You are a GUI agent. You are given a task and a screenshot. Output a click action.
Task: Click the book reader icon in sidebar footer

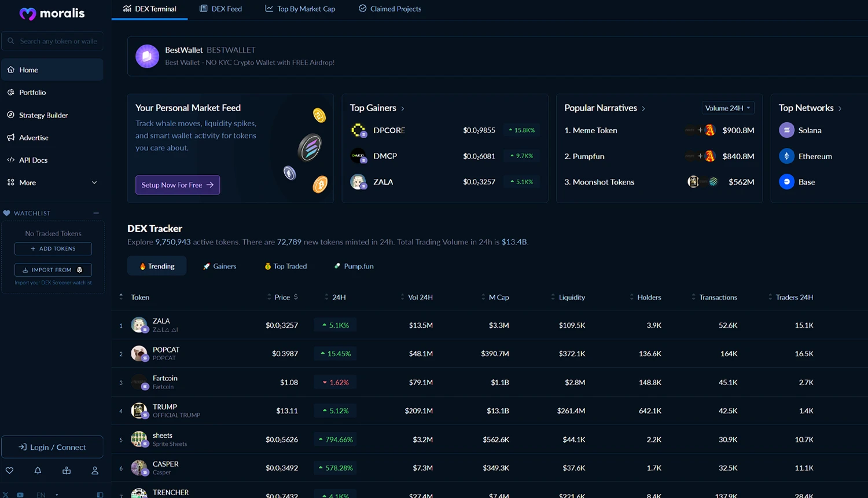point(67,471)
